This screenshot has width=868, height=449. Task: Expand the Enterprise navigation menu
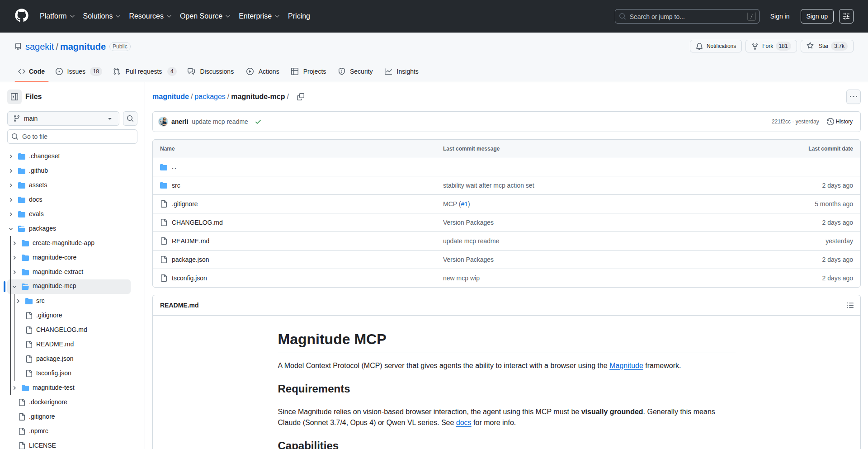(259, 16)
